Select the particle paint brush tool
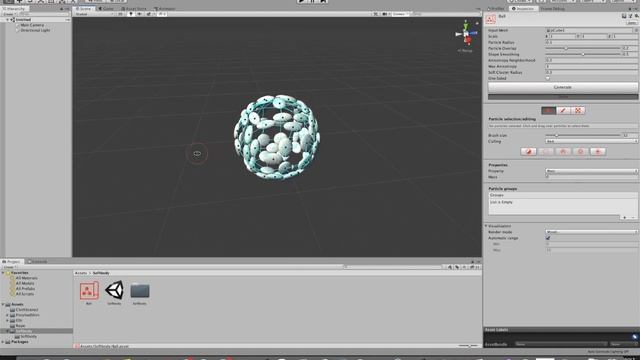The width and height of the screenshot is (640, 360). pyautogui.click(x=563, y=111)
